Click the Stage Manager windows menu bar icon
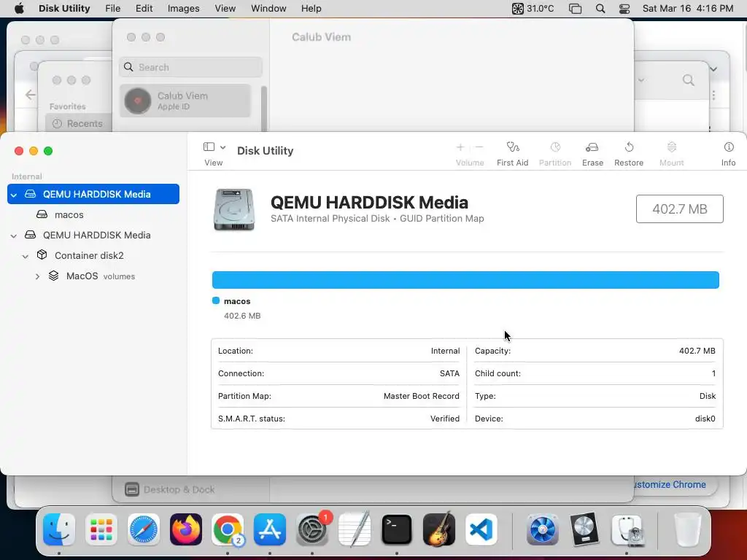The image size is (747, 560). (575, 9)
